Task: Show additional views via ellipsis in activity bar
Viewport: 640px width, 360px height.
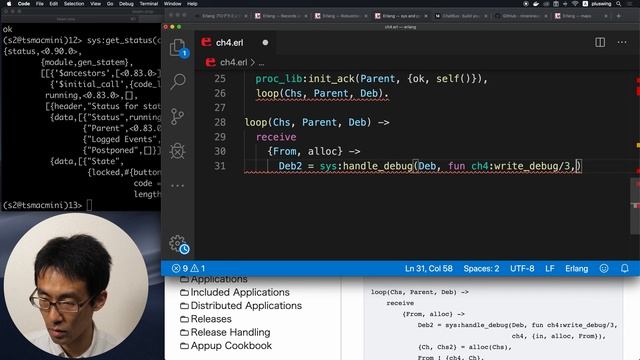Action: click(x=178, y=185)
